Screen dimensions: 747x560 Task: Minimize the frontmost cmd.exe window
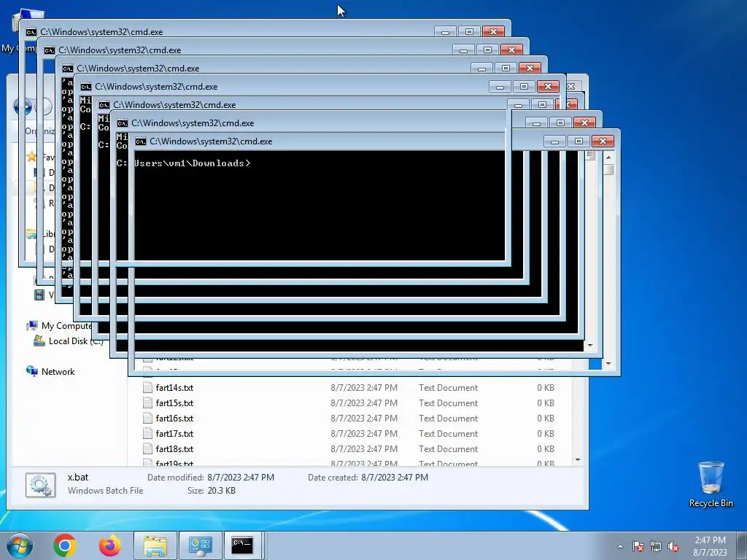coord(554,141)
